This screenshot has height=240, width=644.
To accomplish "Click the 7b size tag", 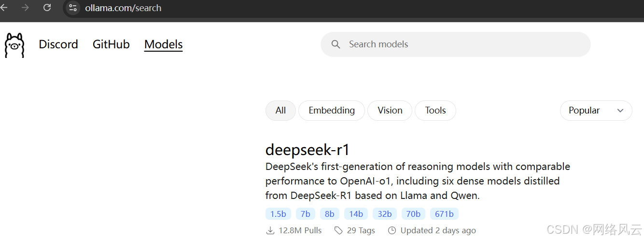I will (x=306, y=214).
